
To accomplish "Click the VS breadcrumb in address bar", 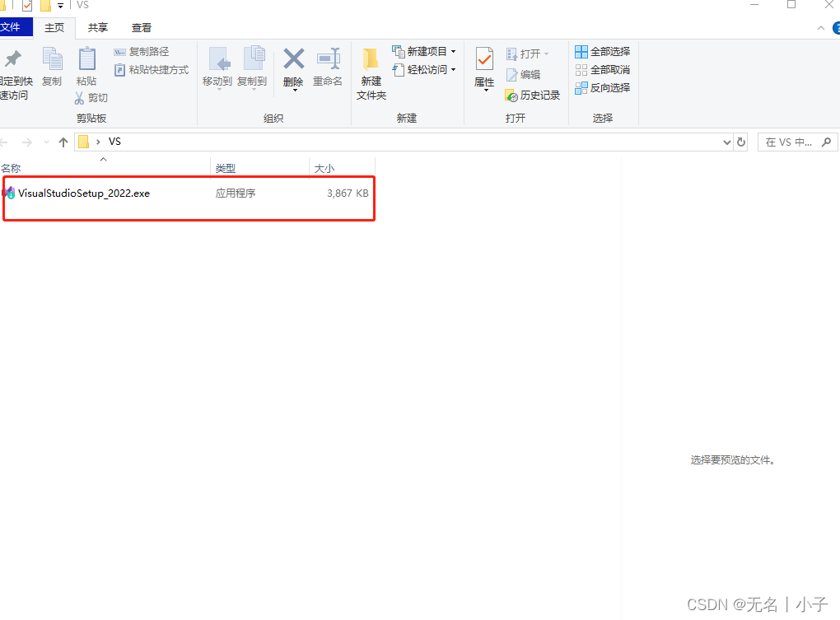I will pos(114,142).
